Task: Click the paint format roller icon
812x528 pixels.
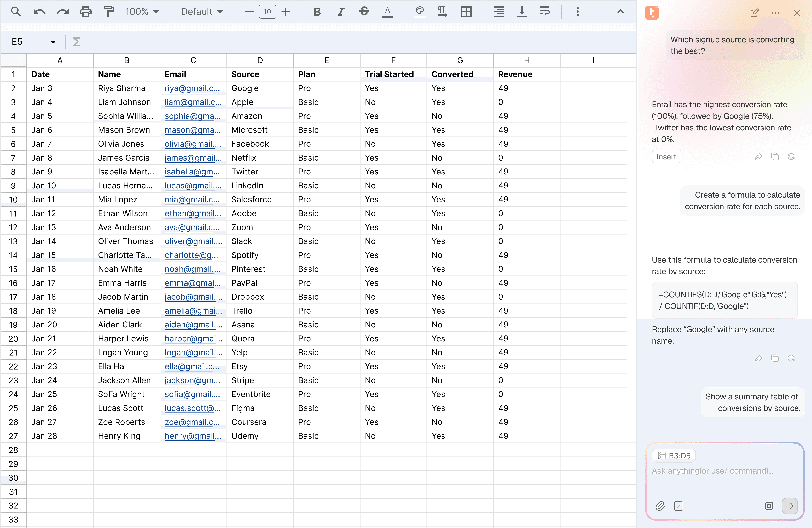Action: point(108,12)
